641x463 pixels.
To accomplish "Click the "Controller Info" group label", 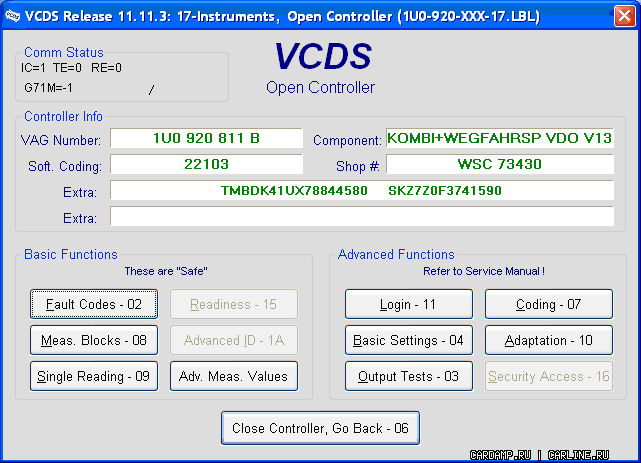I will pyautogui.click(x=63, y=116).
